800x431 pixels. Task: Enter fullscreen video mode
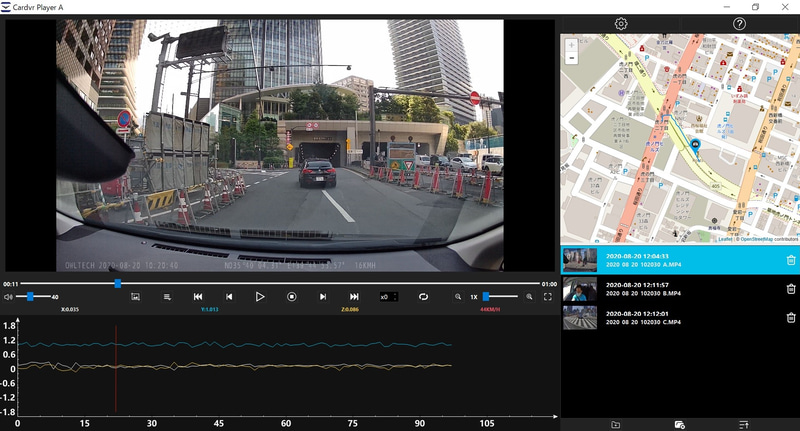[x=547, y=296]
